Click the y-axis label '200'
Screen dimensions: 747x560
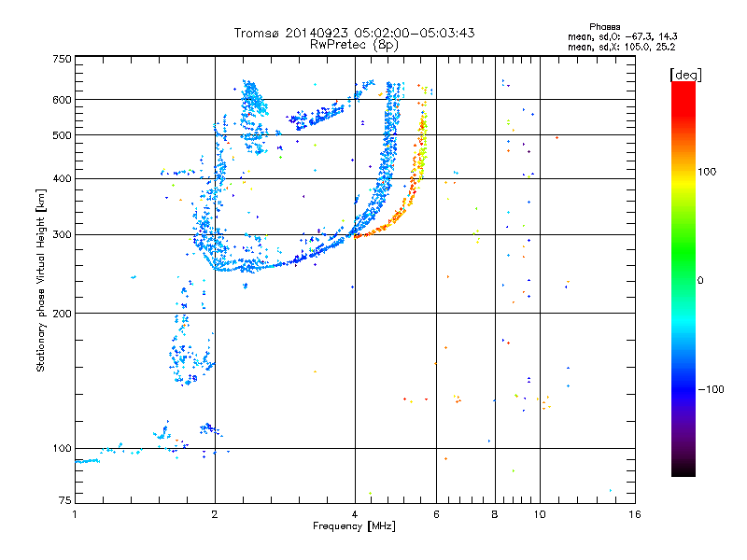pyautogui.click(x=62, y=314)
